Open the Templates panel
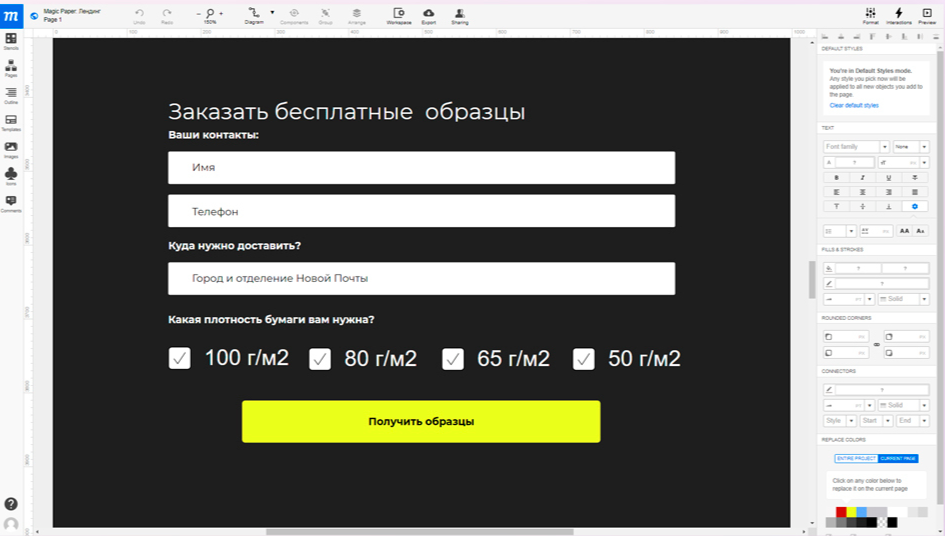945x536 pixels. pos(11,121)
